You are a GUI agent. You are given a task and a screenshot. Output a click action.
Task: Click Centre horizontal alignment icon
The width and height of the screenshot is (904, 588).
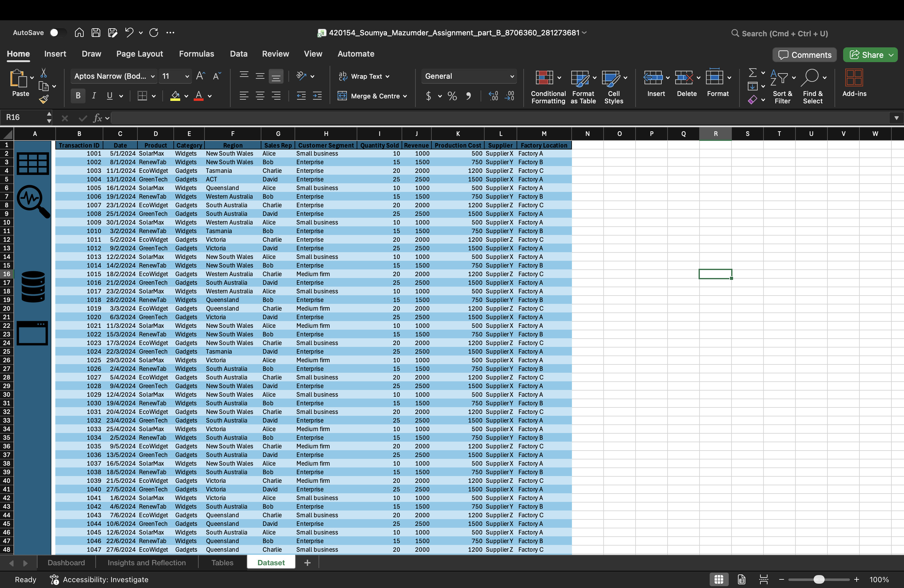point(260,96)
